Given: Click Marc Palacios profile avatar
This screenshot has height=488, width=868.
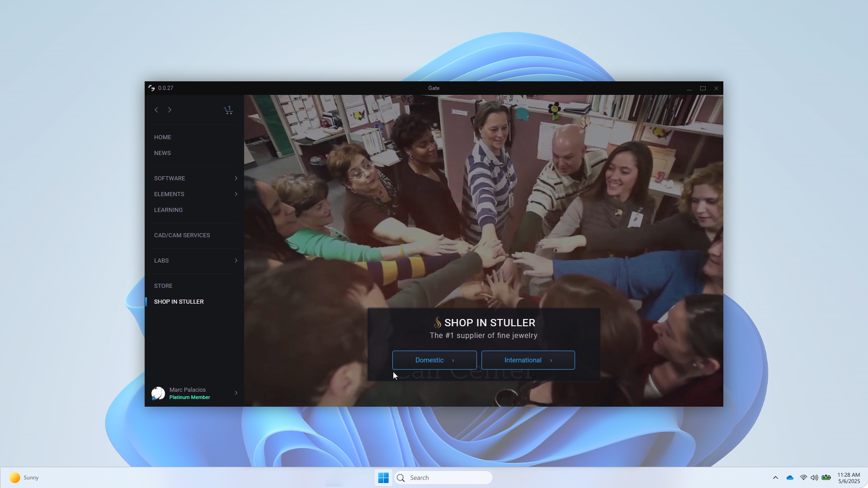Looking at the screenshot, I should (x=158, y=393).
